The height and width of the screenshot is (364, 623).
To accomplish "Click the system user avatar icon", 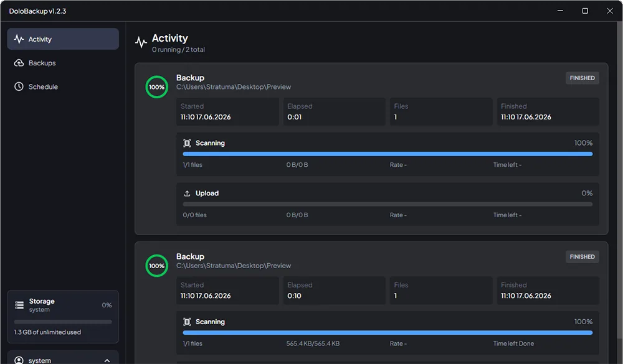I will tap(19, 360).
